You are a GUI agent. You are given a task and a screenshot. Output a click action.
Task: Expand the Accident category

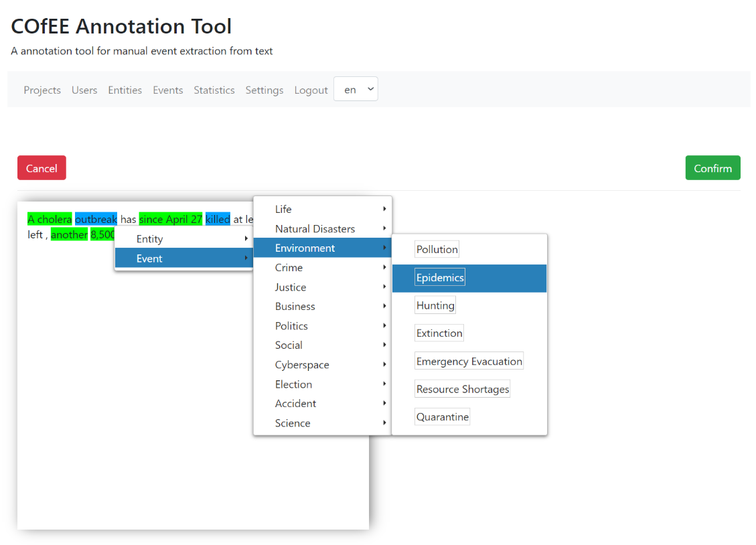click(x=323, y=403)
